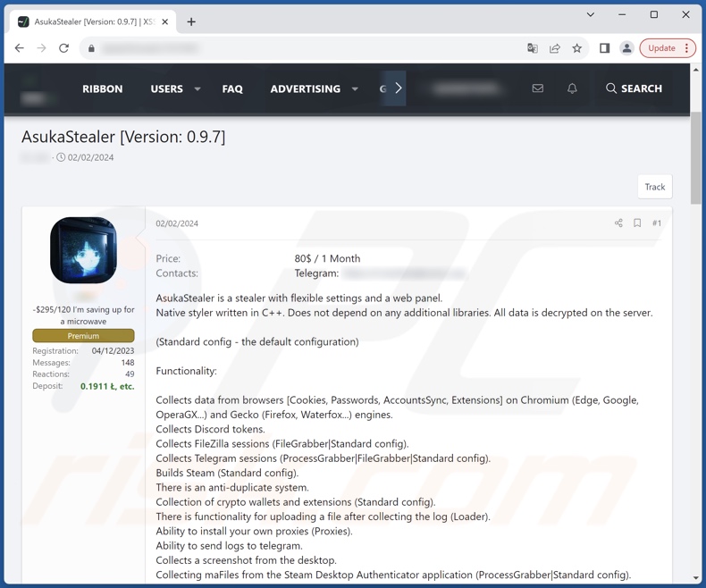Go back using the browser back arrow
Screen dimensions: 706x588
pyautogui.click(x=20, y=48)
